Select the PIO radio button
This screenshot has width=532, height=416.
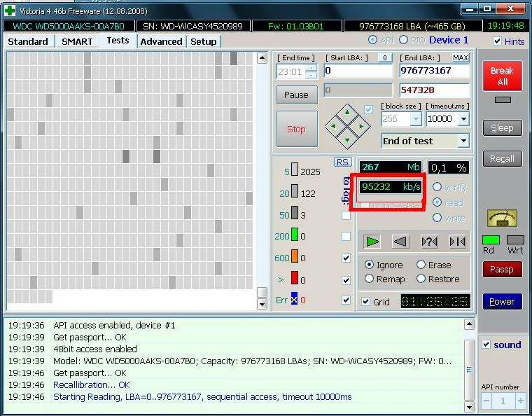(x=403, y=40)
